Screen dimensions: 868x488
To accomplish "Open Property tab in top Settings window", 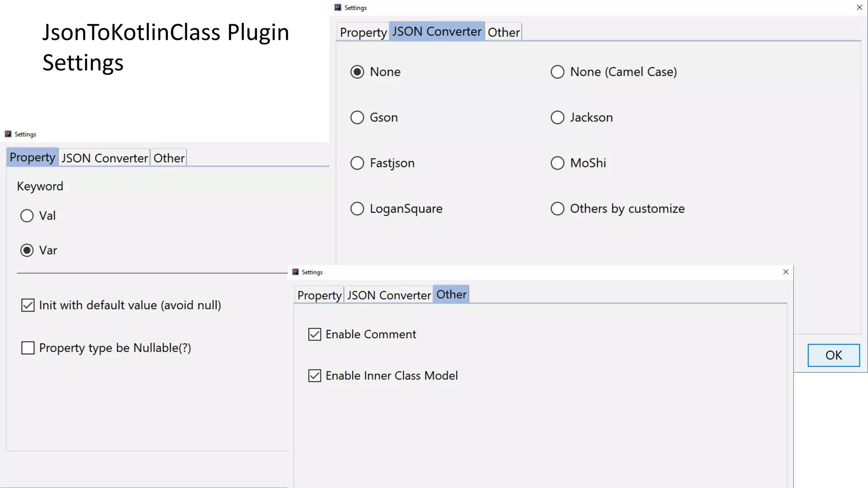I will pyautogui.click(x=363, y=32).
